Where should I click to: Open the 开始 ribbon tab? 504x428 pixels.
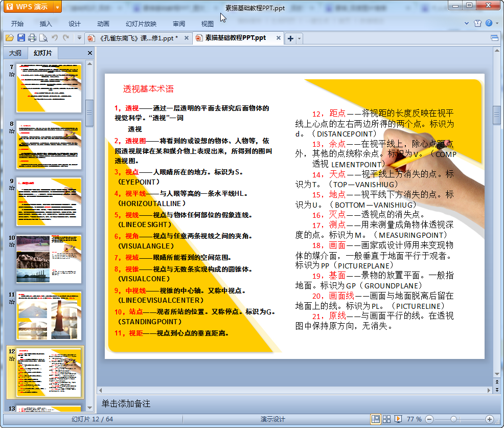point(17,24)
